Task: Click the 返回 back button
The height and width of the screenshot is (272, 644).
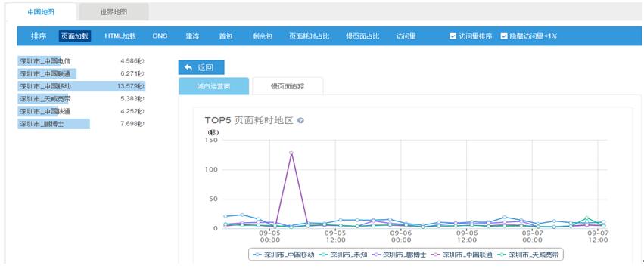Action: tap(201, 68)
